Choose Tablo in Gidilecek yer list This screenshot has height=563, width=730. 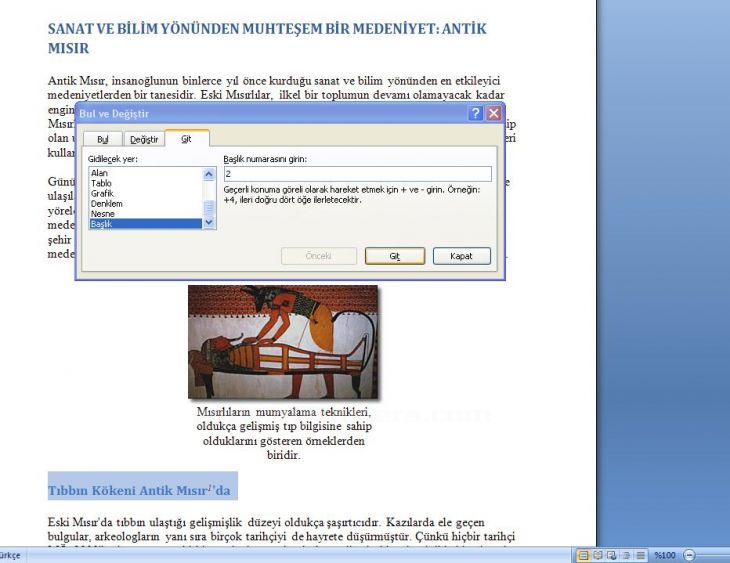pyautogui.click(x=145, y=183)
